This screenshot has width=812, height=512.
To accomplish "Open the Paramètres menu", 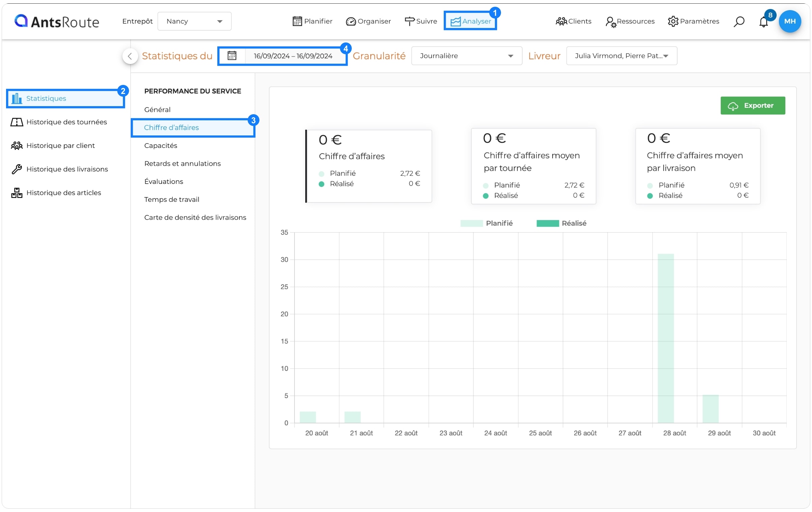I will coord(693,21).
